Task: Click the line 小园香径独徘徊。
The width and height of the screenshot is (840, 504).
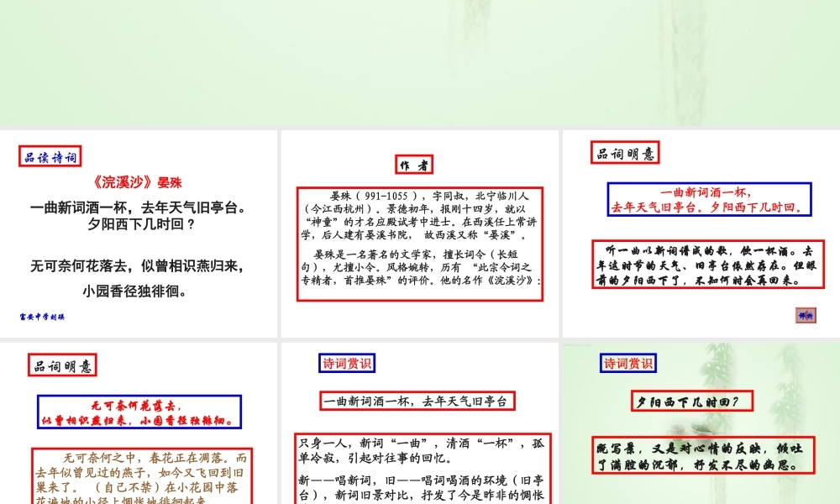Action: click(x=134, y=291)
